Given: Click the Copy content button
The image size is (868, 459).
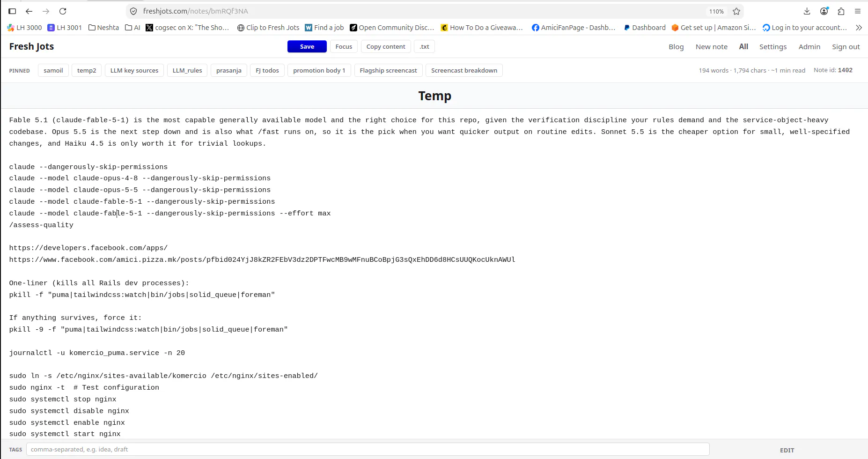Looking at the screenshot, I should pyautogui.click(x=386, y=46).
